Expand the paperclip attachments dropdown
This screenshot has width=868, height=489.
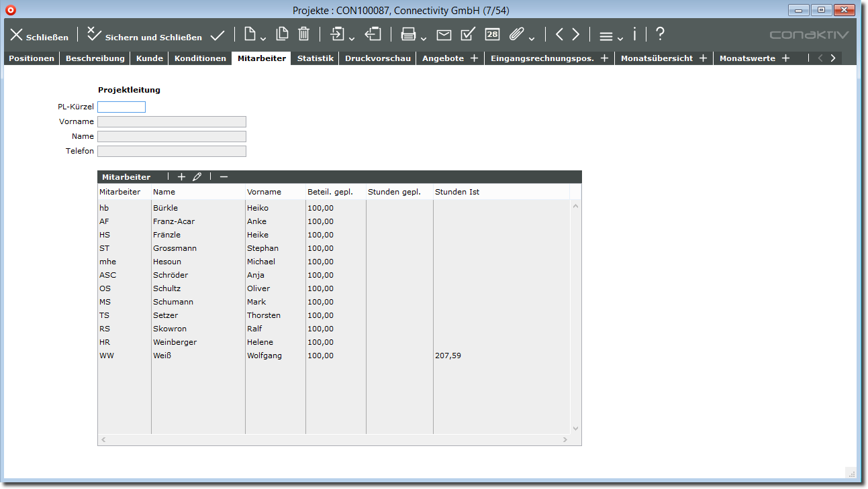coord(532,38)
